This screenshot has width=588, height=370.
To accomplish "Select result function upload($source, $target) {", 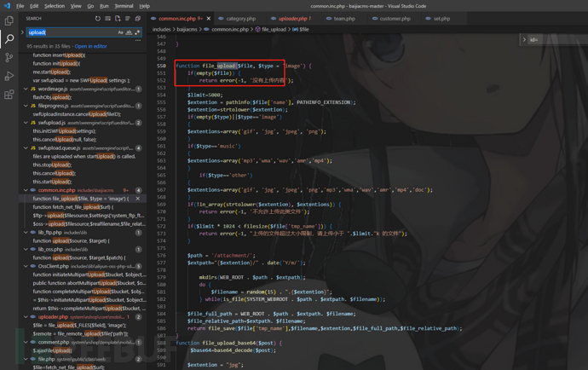I will [72, 241].
